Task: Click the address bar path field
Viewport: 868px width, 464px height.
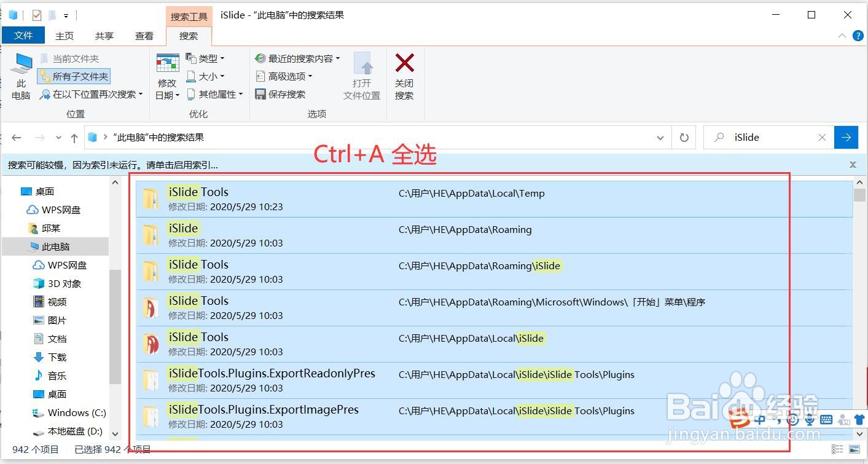Action: tap(378, 138)
